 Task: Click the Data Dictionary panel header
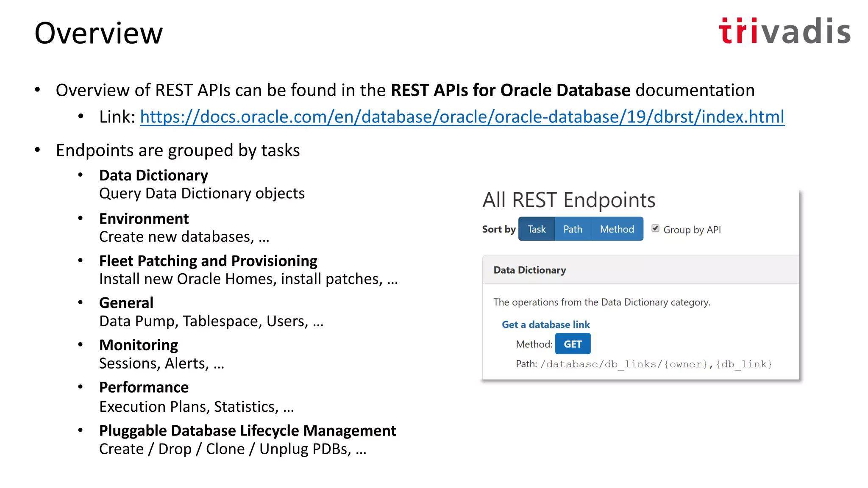click(x=640, y=270)
